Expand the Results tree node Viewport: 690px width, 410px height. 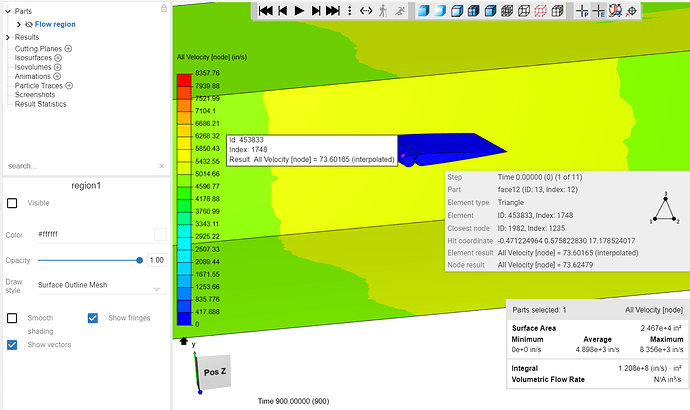coord(7,37)
